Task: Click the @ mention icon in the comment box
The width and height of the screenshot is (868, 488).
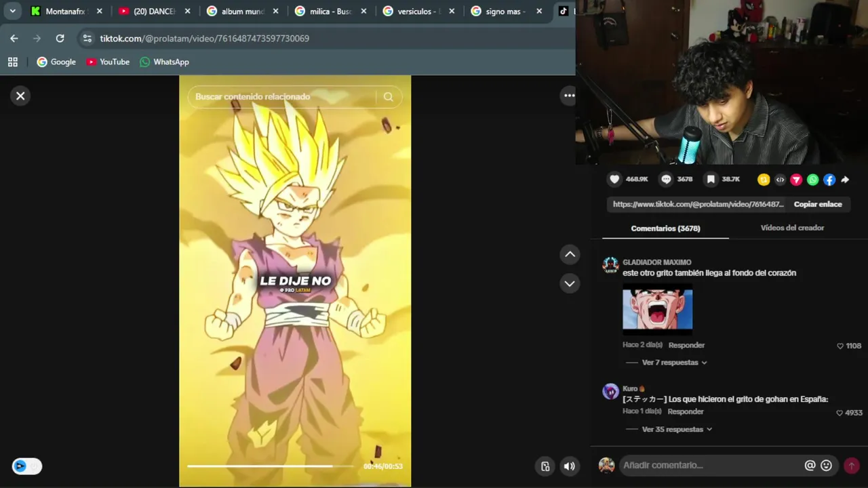Action: click(x=810, y=465)
